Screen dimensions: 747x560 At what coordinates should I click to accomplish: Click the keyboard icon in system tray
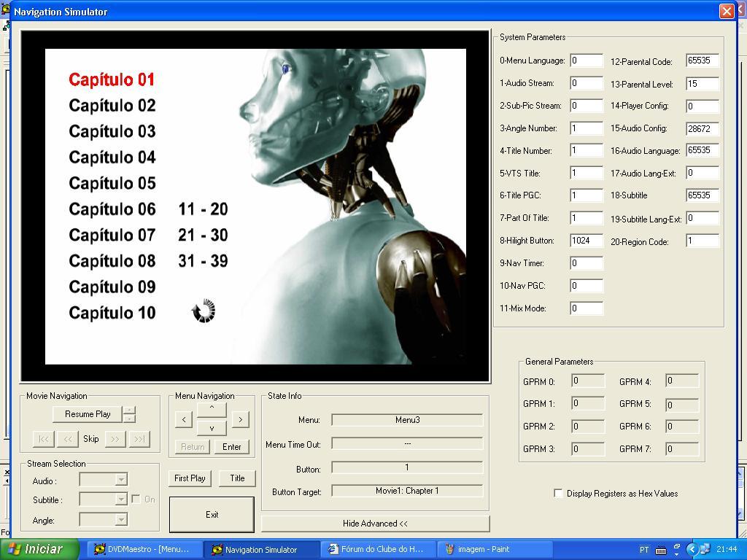(x=661, y=550)
